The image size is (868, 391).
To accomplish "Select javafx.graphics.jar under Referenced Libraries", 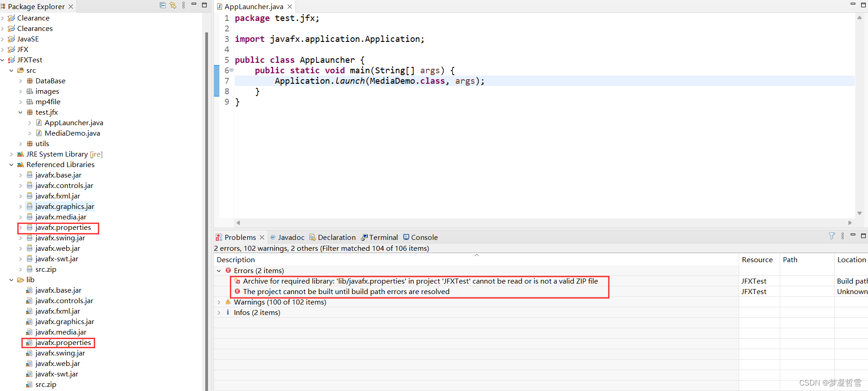I will point(65,206).
